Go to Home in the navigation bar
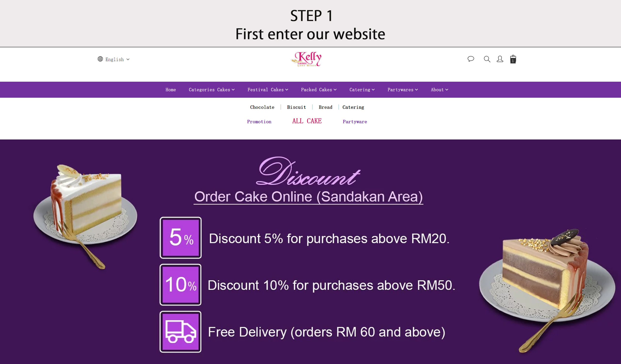This screenshot has width=621, height=364. coord(171,90)
